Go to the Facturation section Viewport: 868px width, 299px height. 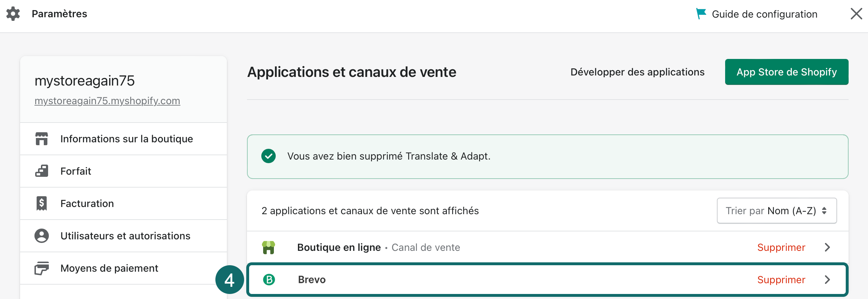coord(87,203)
